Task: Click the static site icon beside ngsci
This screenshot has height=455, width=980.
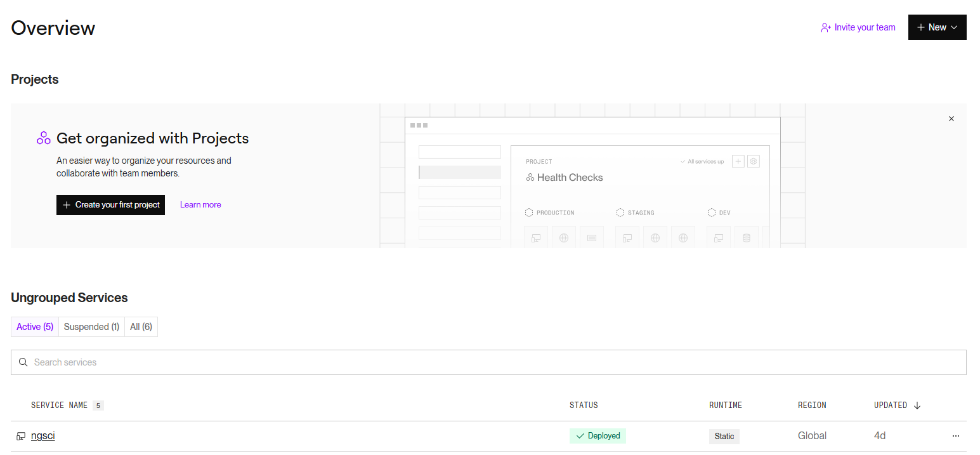Action: point(21,436)
